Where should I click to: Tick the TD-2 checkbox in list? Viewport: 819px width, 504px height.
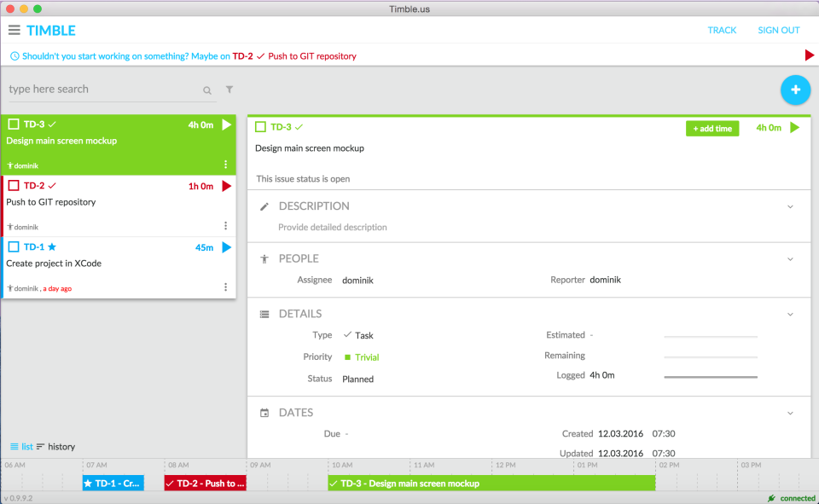tap(14, 185)
